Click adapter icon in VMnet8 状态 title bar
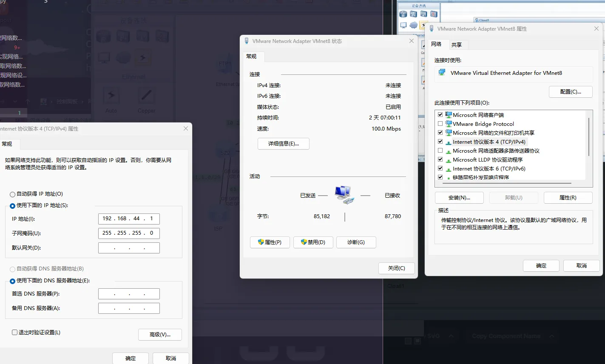Screen dimensions: 605x364 pos(247,41)
